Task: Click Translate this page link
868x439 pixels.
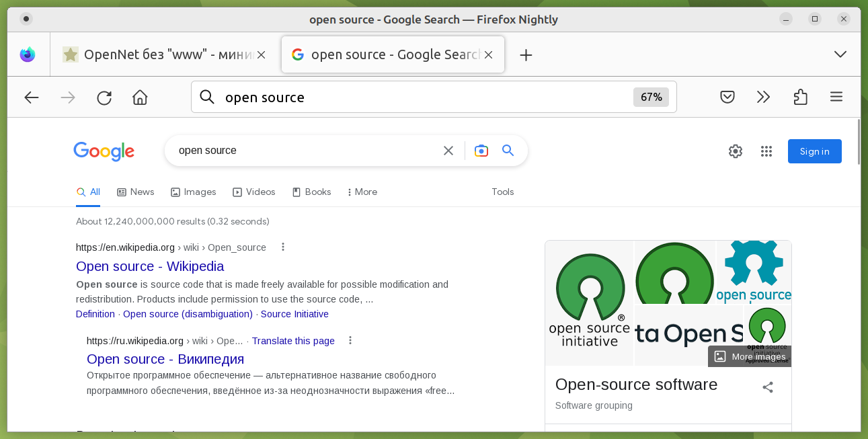Action: (293, 341)
